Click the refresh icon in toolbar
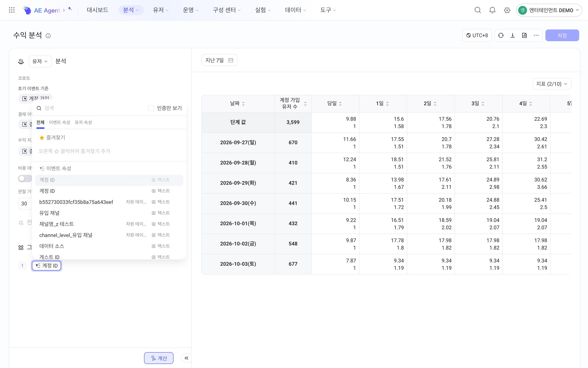The width and height of the screenshot is (588, 368). click(501, 36)
